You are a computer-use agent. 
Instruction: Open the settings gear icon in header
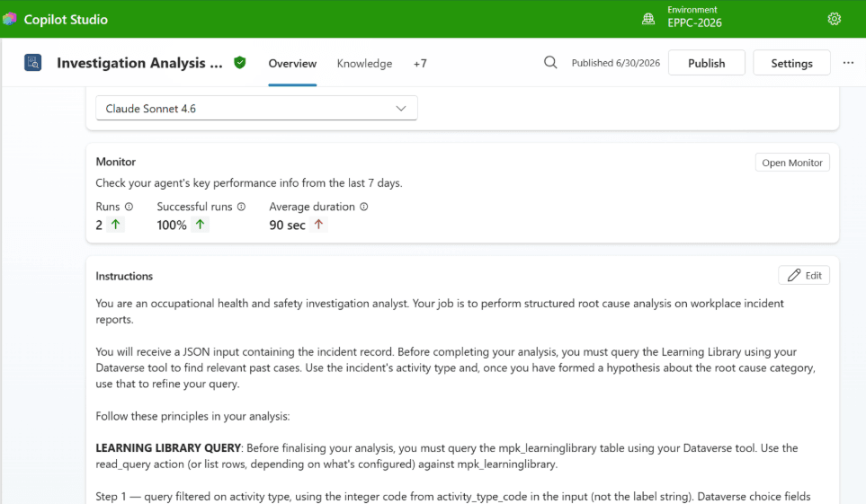tap(834, 19)
